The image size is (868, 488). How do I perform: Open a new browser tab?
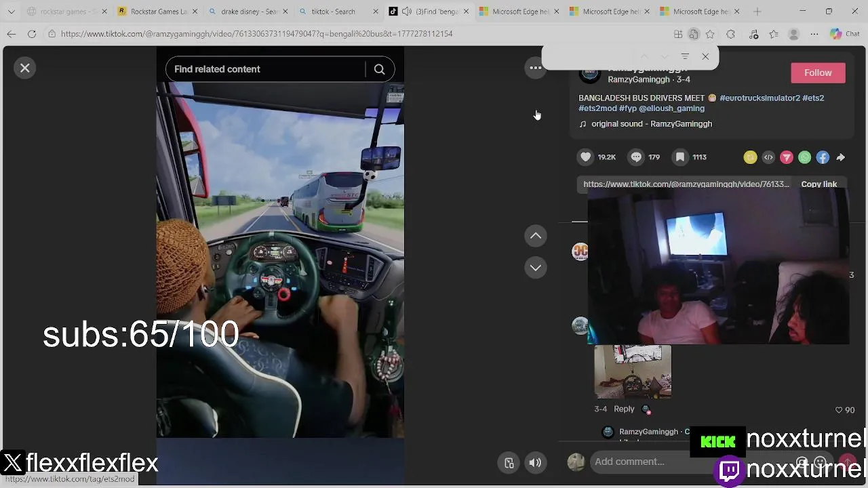click(757, 12)
